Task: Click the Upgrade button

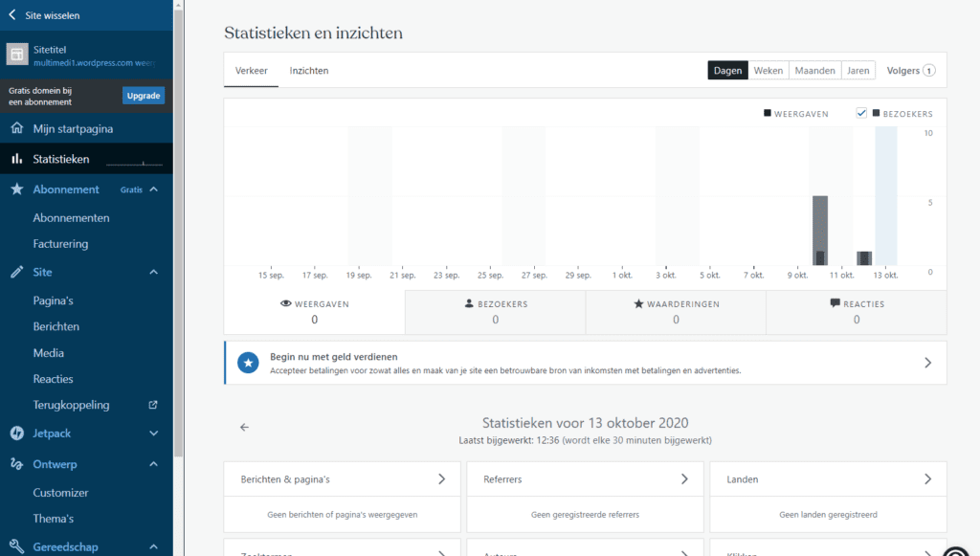Action: click(144, 96)
